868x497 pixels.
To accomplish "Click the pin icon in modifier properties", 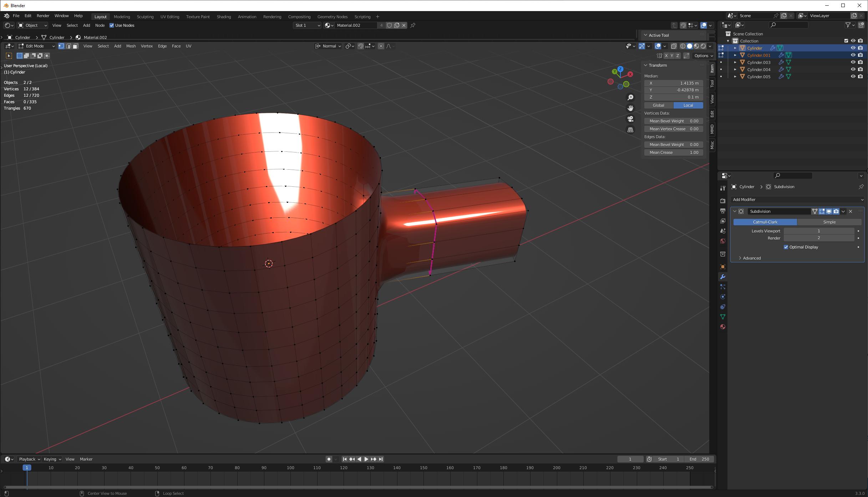I will (x=861, y=187).
